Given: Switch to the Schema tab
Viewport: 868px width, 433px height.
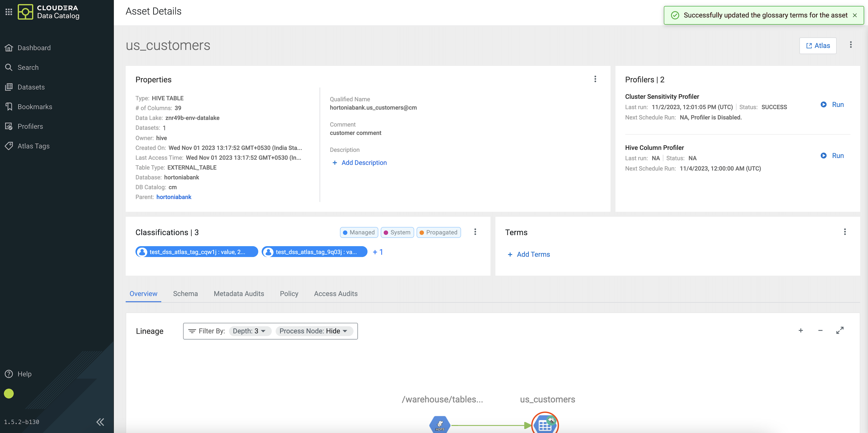Looking at the screenshot, I should (185, 294).
